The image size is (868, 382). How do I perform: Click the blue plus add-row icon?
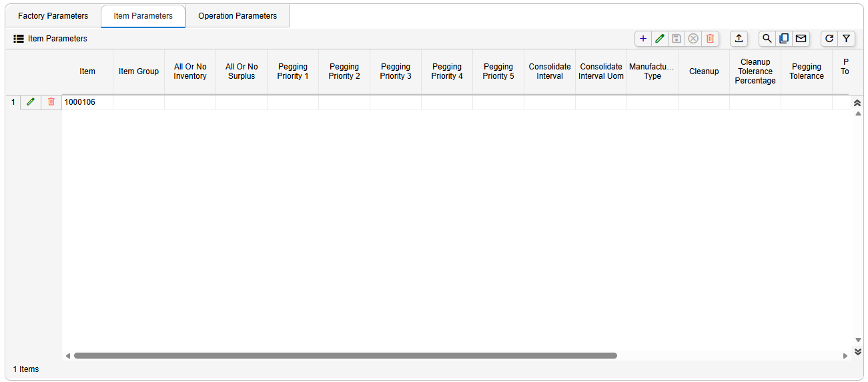[643, 39]
